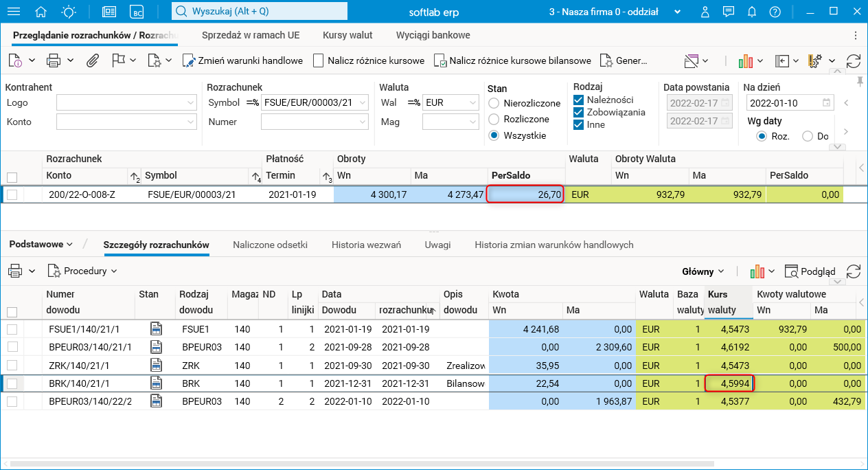Tick checkbox of the ZRK/140/21/1 row
This screenshot has height=470, width=868.
point(12,365)
